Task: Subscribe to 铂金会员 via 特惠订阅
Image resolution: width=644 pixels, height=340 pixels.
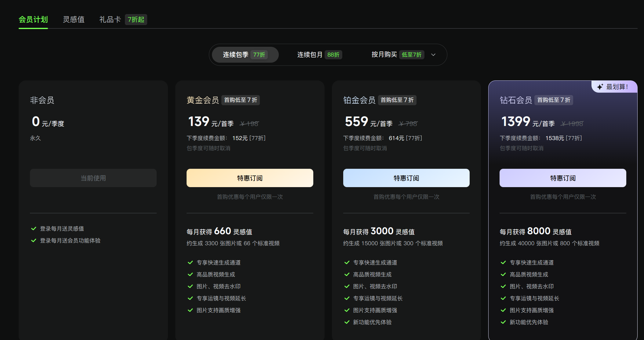Action: (x=406, y=178)
